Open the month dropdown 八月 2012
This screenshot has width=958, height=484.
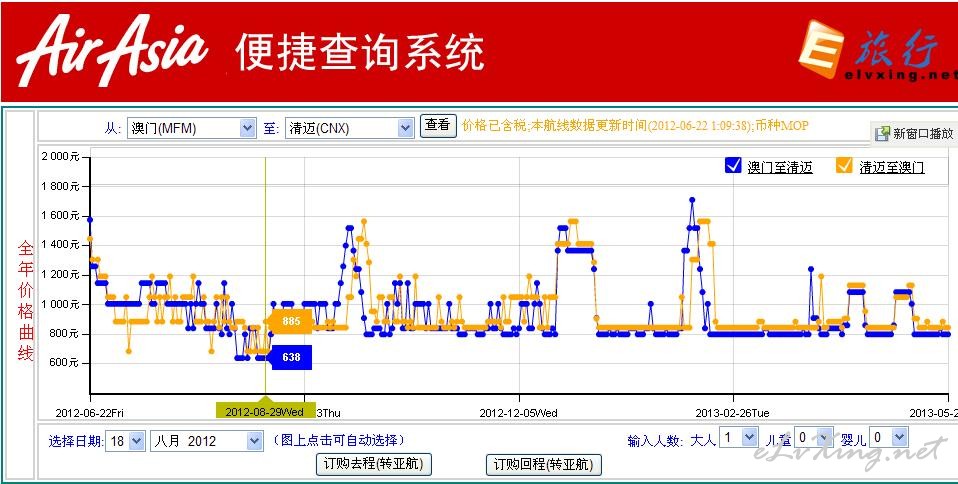[x=207, y=441]
